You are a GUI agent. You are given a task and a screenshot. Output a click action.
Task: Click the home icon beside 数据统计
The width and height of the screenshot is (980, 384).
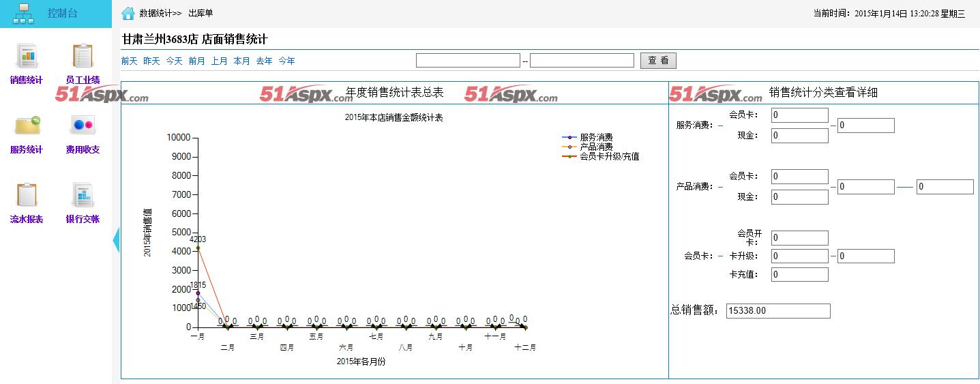(x=128, y=13)
